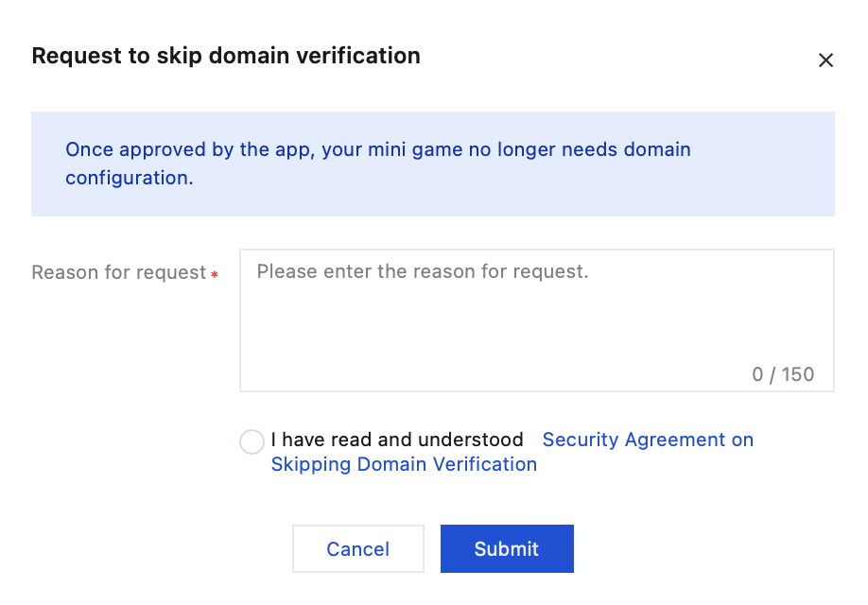The width and height of the screenshot is (868, 605).
Task: Click the word 'Submit' on the blue button
Action: pyautogui.click(x=507, y=549)
